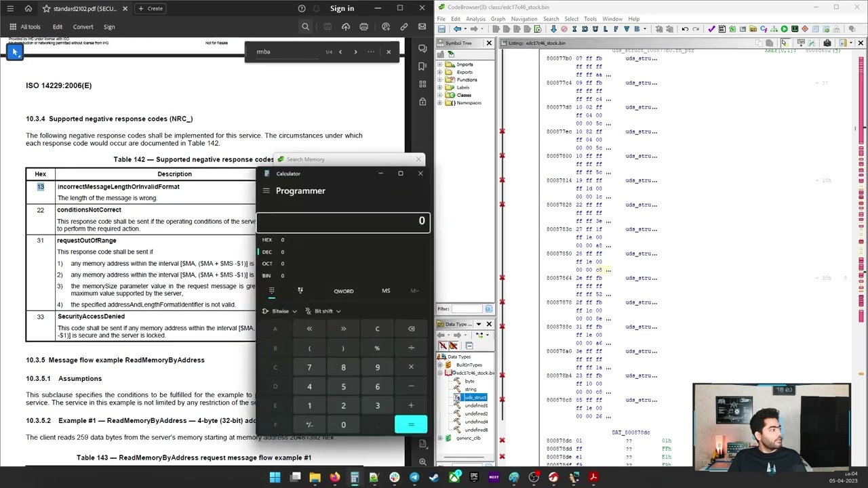Open Acrobat help question-mark icon

pos(302,8)
